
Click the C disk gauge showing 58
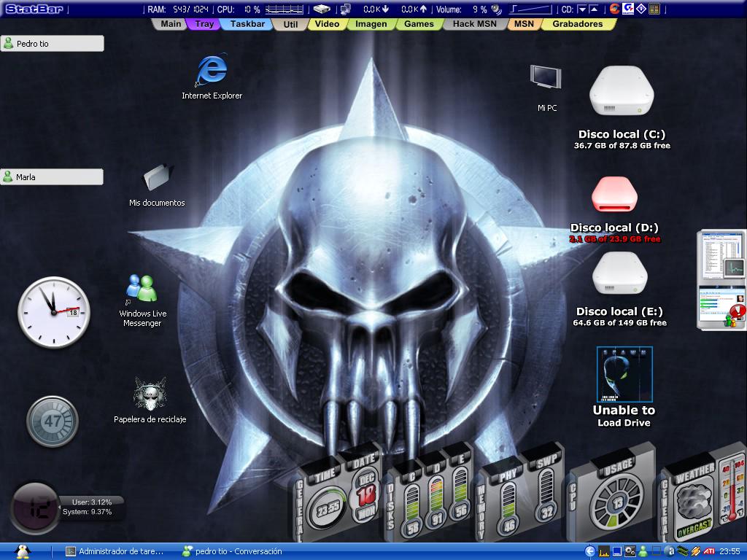click(x=413, y=512)
